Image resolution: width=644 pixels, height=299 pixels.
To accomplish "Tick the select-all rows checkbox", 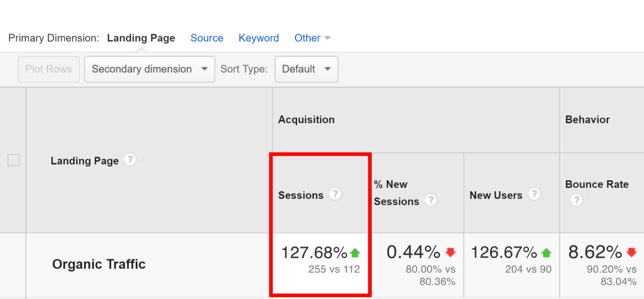I will coord(13,160).
